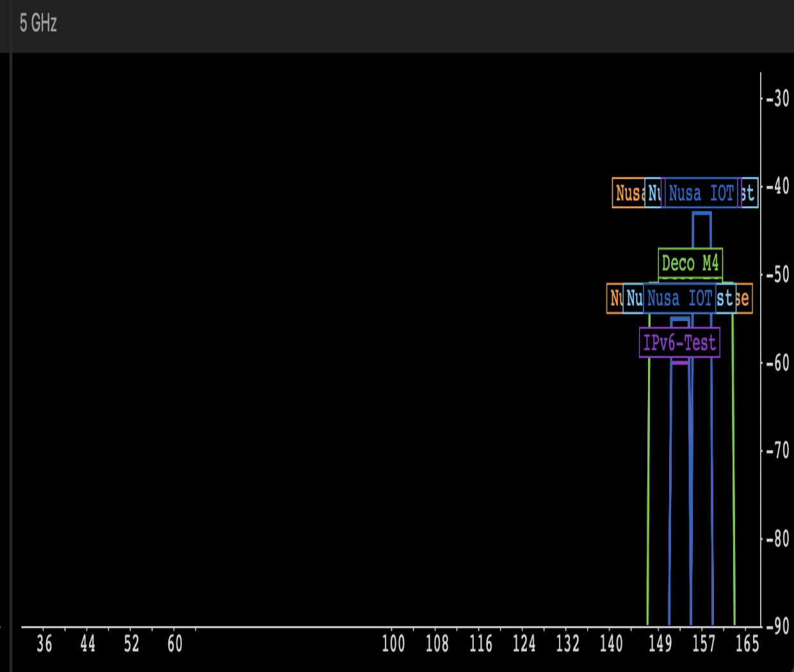Click the -30 signal strength axis label
The image size is (794, 672).
point(778,99)
